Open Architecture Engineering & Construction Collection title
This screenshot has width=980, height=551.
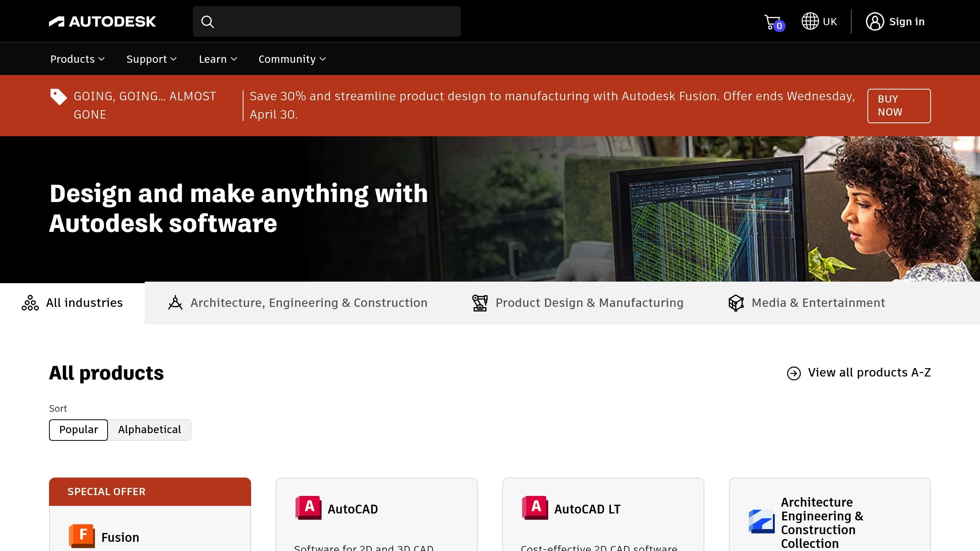822,523
